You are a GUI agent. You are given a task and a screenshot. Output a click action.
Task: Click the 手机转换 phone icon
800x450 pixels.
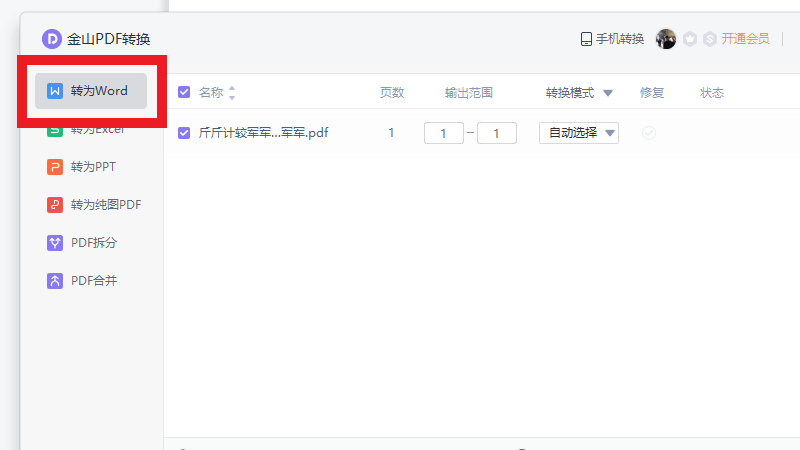587,39
